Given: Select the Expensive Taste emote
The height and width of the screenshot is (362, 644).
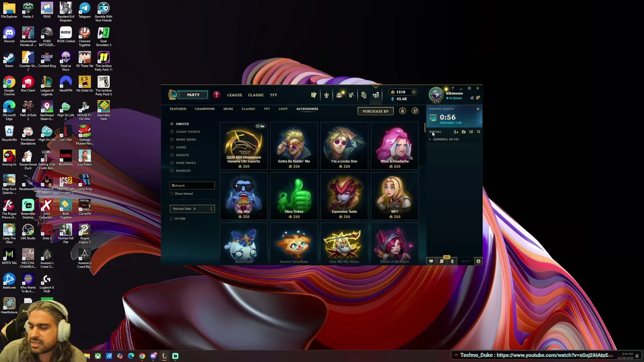Looking at the screenshot, I should (344, 197).
